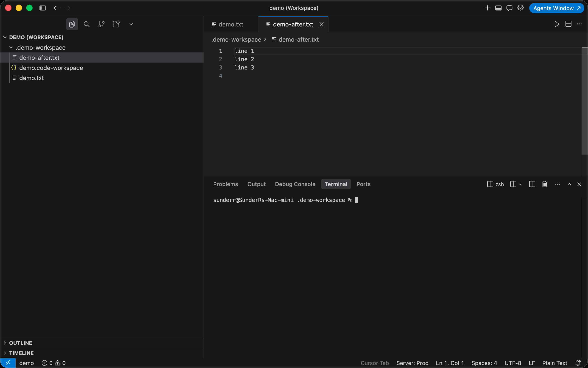The image size is (588, 368).
Task: Switch to the Output panel tab
Action: [256, 184]
